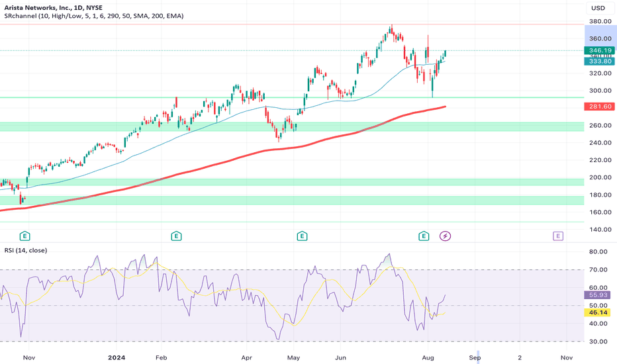The image size is (617, 364).
Task: Click the purple lightning news event icon
Action: tap(445, 236)
